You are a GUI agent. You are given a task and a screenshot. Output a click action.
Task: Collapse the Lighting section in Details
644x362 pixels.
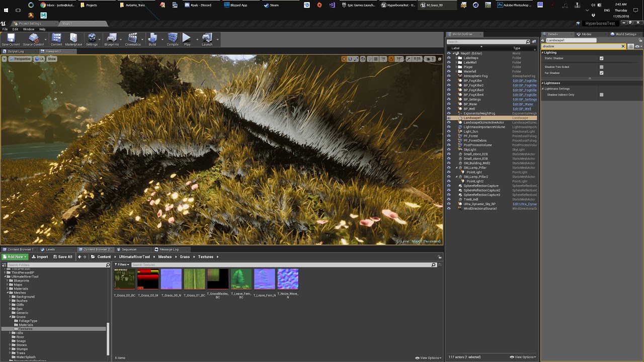pyautogui.click(x=543, y=52)
